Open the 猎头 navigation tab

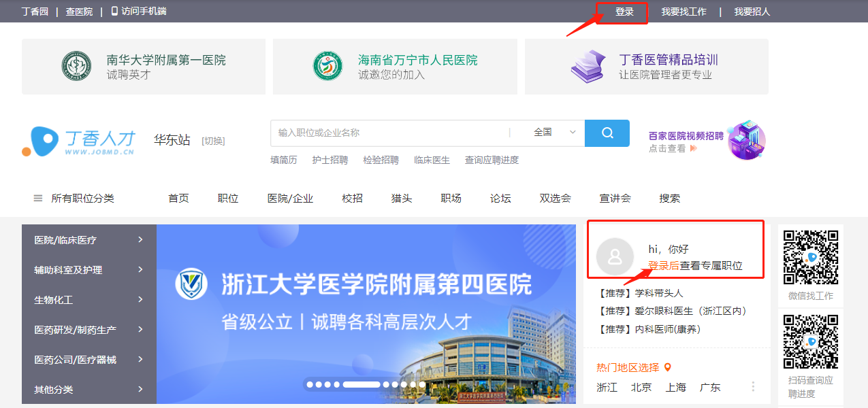pos(402,199)
